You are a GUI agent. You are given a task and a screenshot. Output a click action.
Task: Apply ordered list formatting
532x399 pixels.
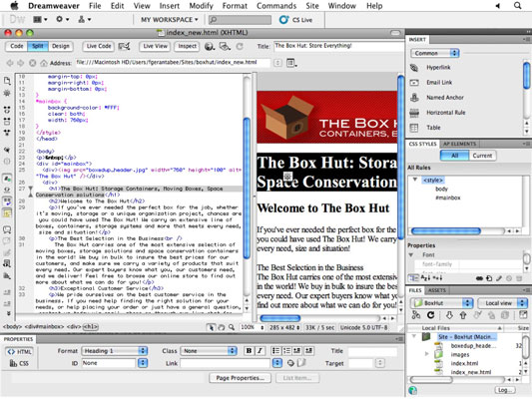pos(286,350)
